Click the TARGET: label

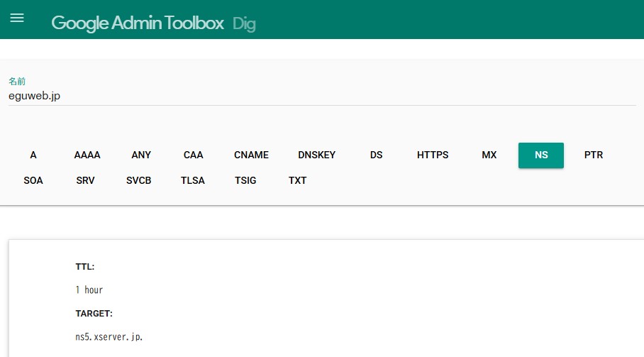pos(94,314)
